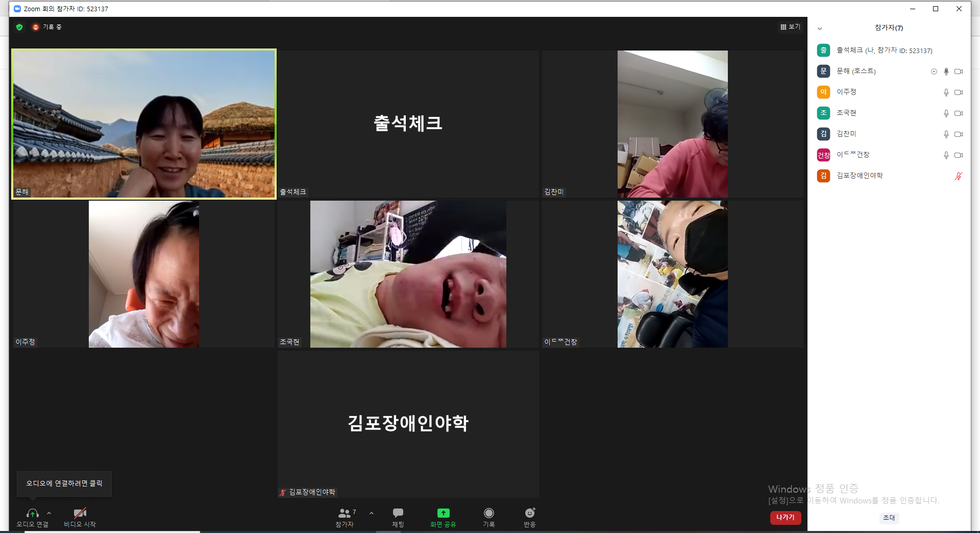
Task: Select the 조국현 video tile
Action: pos(408,274)
